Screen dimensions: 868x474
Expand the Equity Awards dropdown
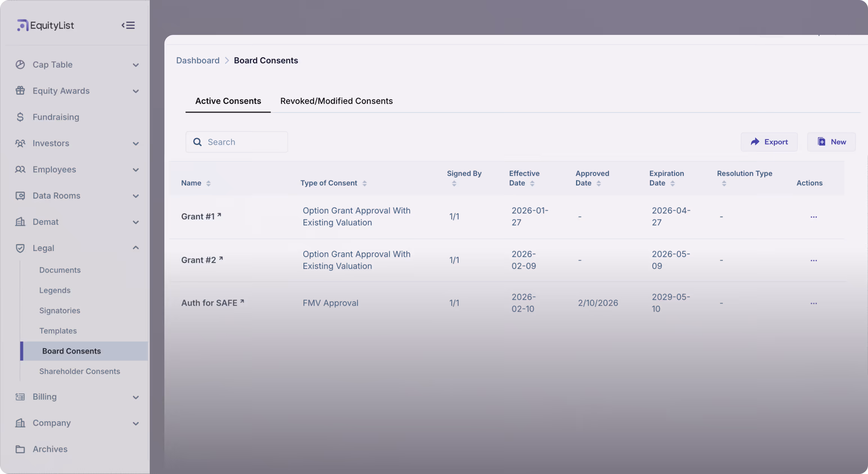[x=136, y=91]
